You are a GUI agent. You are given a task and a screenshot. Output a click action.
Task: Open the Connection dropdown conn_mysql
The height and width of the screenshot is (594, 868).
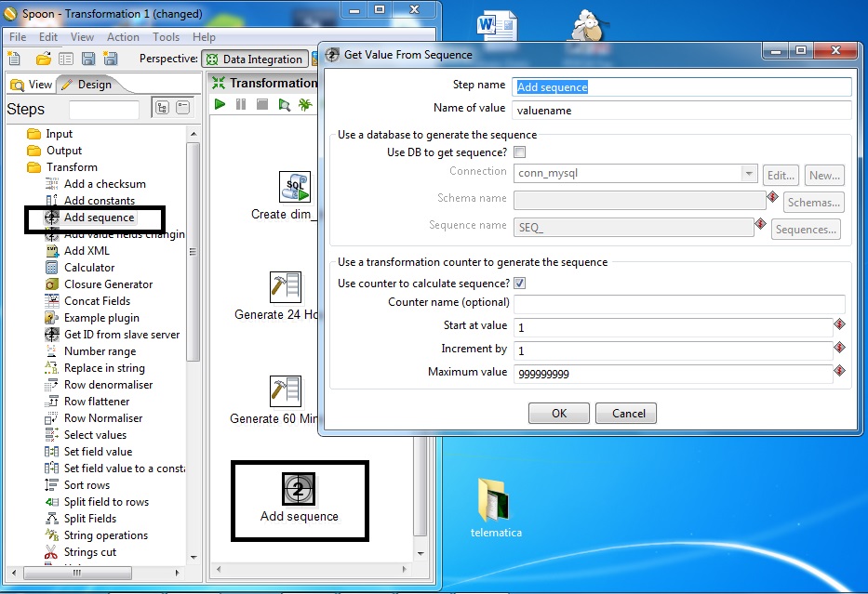point(749,173)
